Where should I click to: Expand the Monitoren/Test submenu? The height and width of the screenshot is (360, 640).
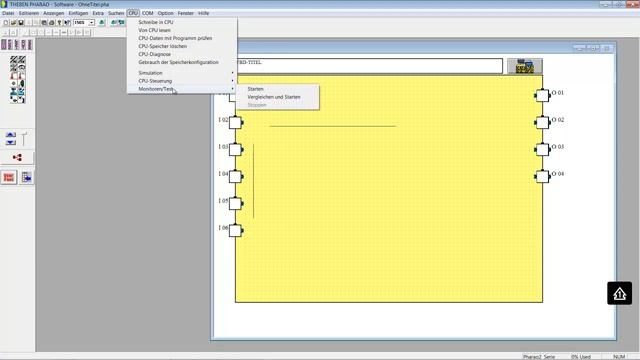(182, 89)
